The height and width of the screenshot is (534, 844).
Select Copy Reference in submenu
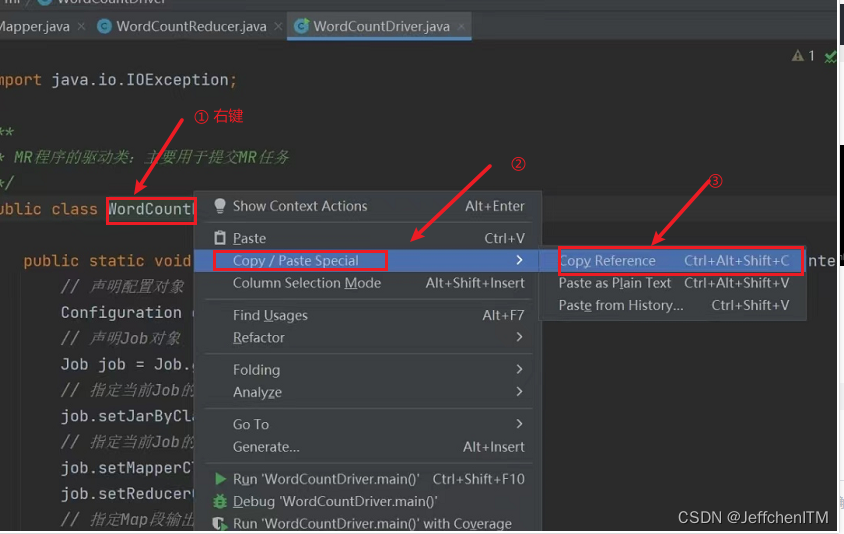click(674, 261)
